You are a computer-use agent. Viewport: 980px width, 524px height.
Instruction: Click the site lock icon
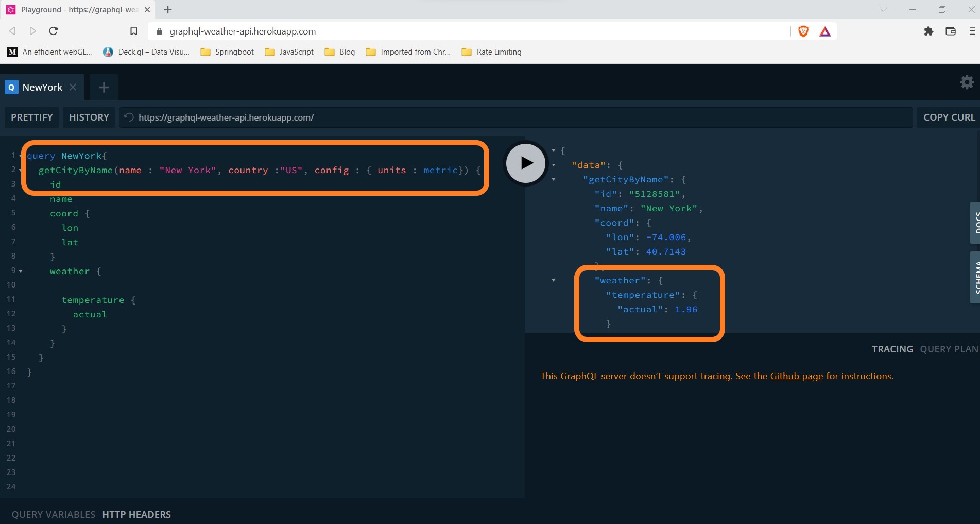pos(159,31)
